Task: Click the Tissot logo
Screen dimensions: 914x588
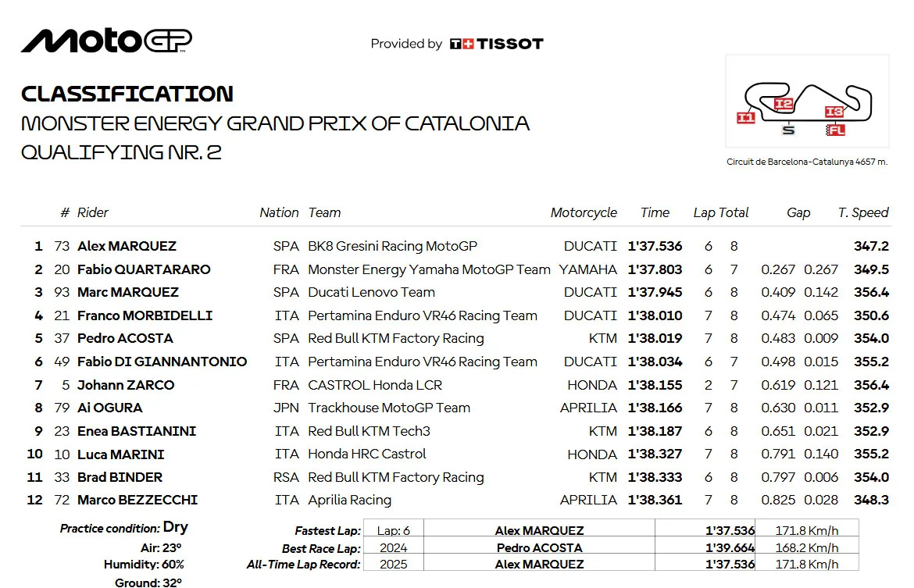Action: pyautogui.click(x=497, y=44)
